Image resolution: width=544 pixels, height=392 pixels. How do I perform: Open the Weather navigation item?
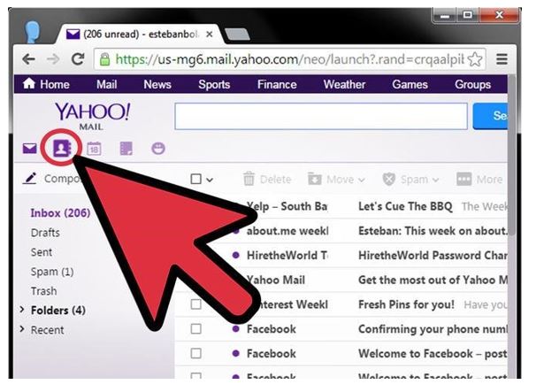coord(344,84)
